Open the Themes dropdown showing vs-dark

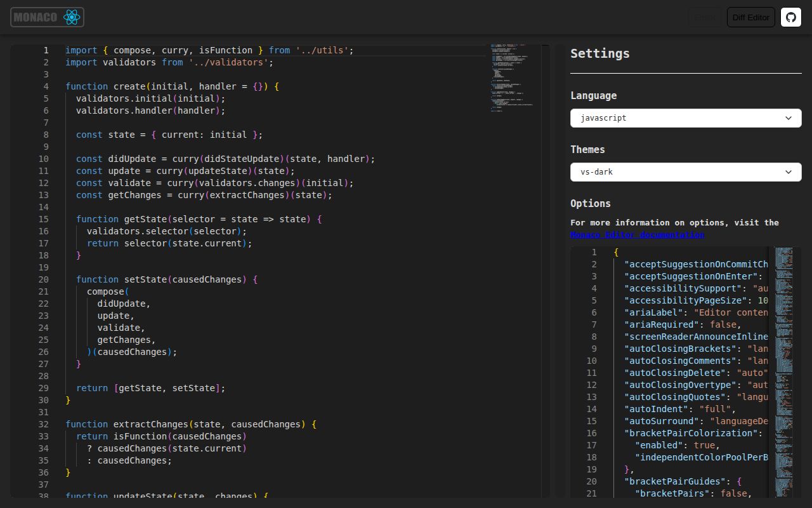pos(686,172)
